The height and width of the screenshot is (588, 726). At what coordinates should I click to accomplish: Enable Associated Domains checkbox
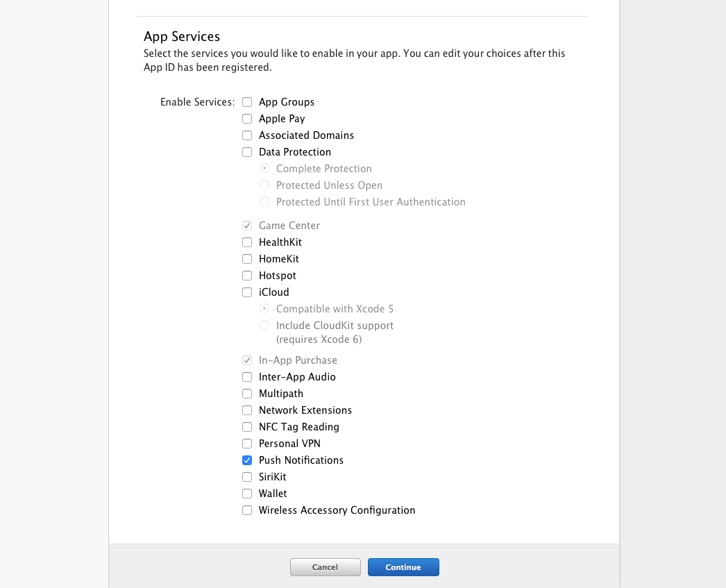pos(247,135)
